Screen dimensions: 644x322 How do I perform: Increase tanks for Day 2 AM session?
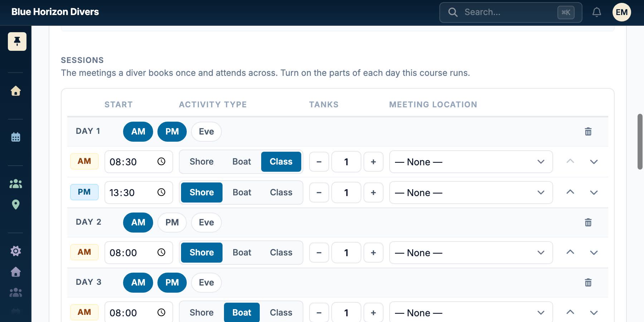pos(374,253)
